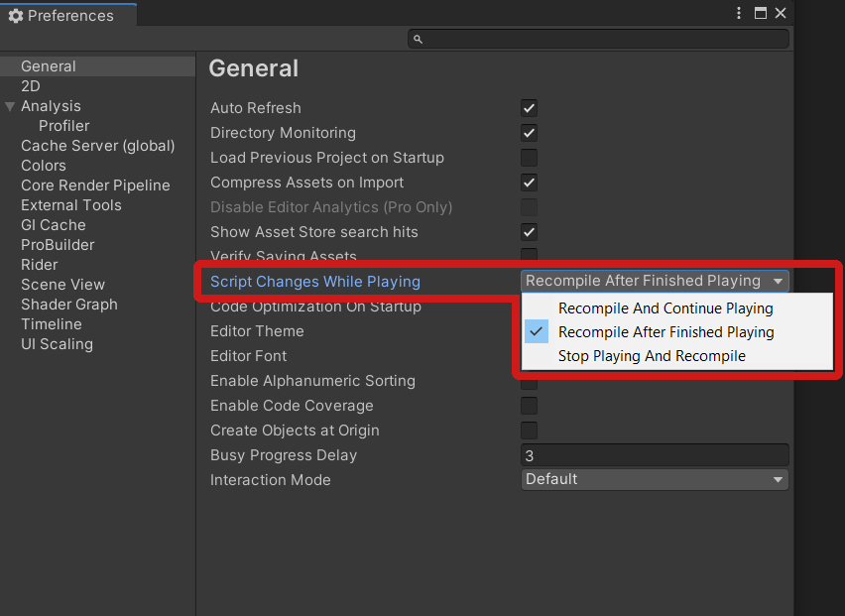Toggle the Auto Refresh checkbox
Screen dimensions: 845x616
[529, 108]
